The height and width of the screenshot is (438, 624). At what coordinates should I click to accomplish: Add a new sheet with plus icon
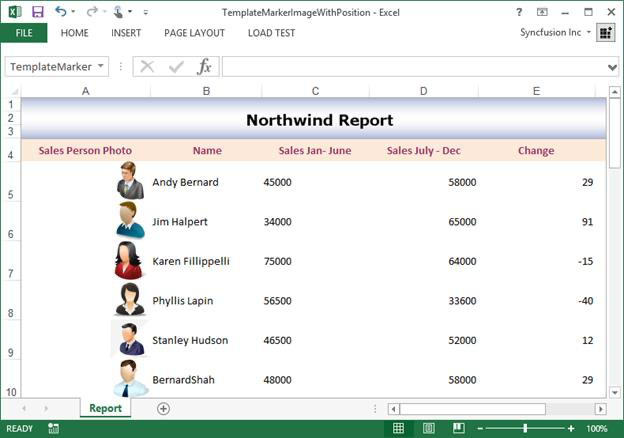tap(163, 408)
